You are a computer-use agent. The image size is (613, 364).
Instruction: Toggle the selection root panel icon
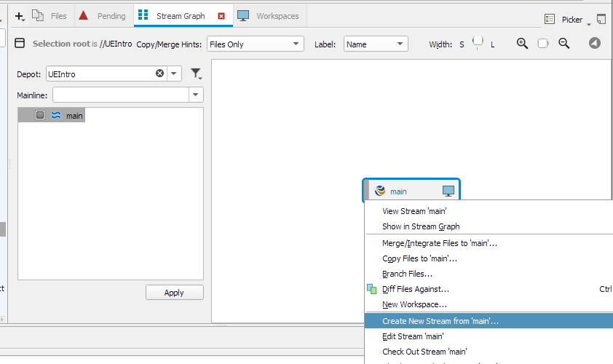coord(20,43)
